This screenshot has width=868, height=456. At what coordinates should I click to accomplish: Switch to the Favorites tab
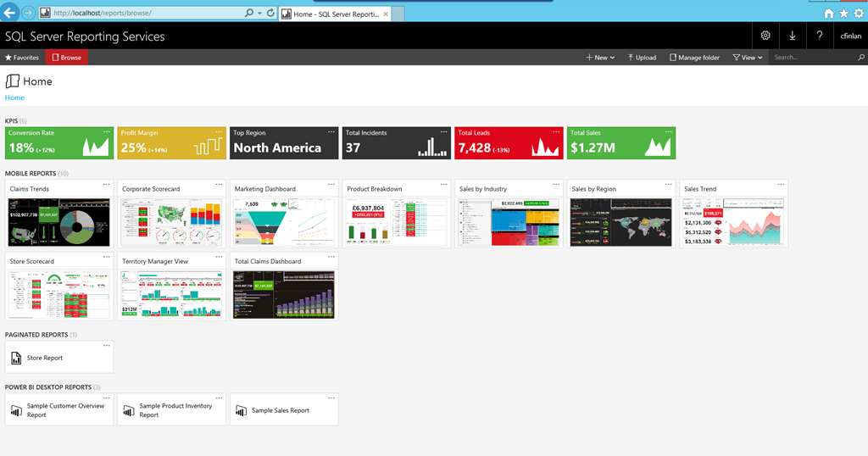22,58
